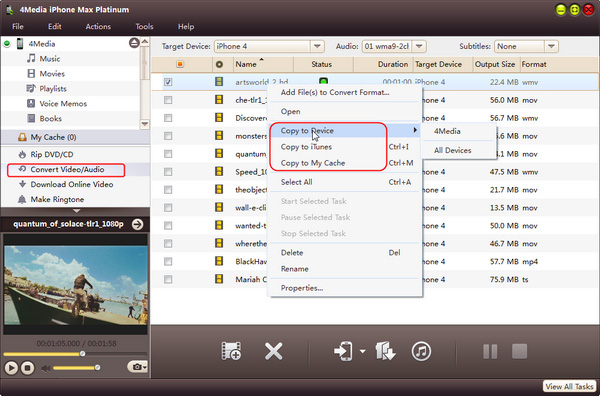The height and width of the screenshot is (396, 600).
Task: Click the Copy to computer/cache toolbar icon
Action: pyautogui.click(x=385, y=351)
